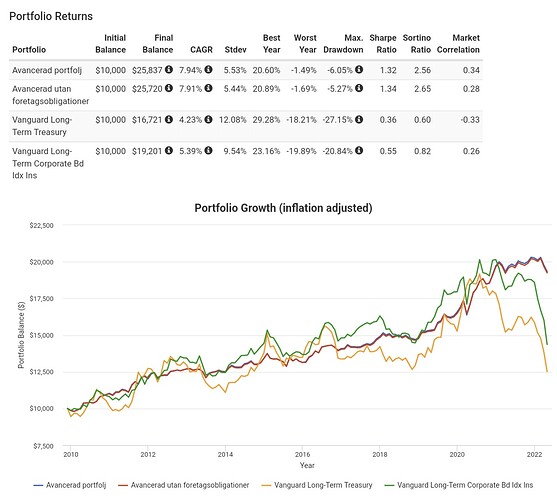Image resolution: width=557 pixels, height=499 pixels.
Task: Click the -19.89% worst year value
Action: tap(301, 151)
